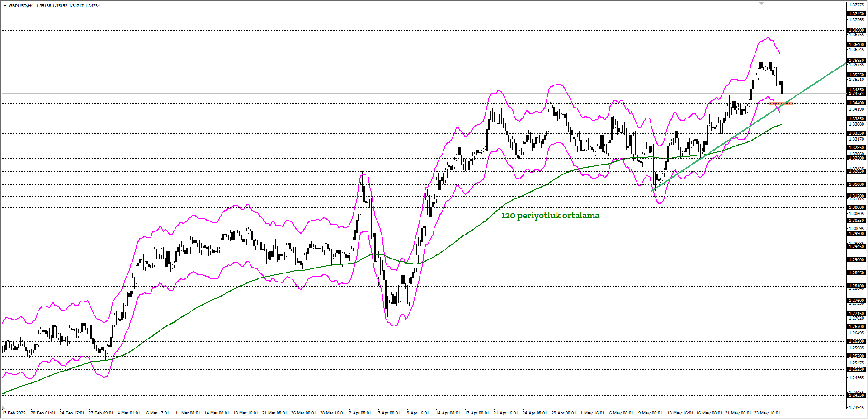Click the 1.29900 price level label
Viewport: 868px width, 419px height.
(856, 234)
